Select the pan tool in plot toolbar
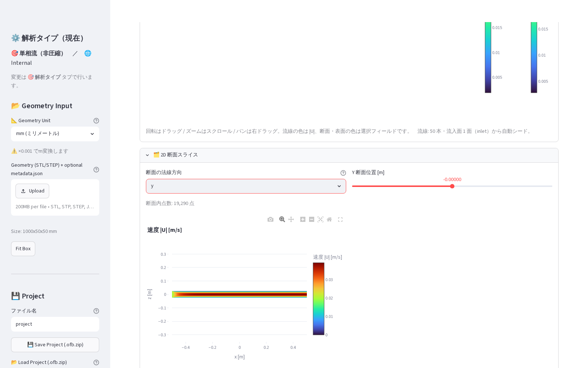The width and height of the screenshot is (588, 368). click(x=291, y=219)
